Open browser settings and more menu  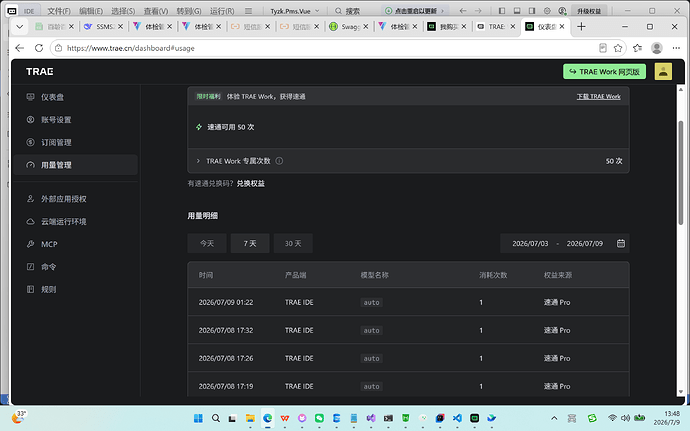tap(676, 48)
